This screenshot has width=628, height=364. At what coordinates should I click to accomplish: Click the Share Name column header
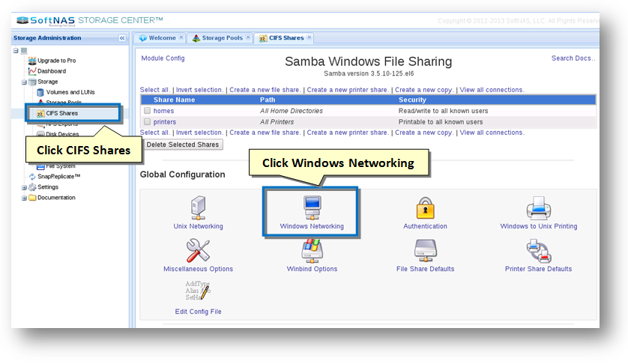(x=174, y=100)
